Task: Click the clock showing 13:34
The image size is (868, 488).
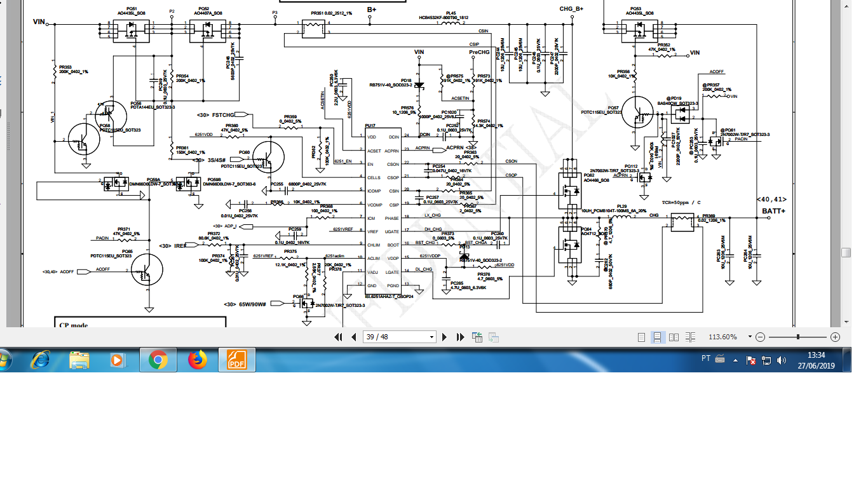Action: [x=817, y=355]
